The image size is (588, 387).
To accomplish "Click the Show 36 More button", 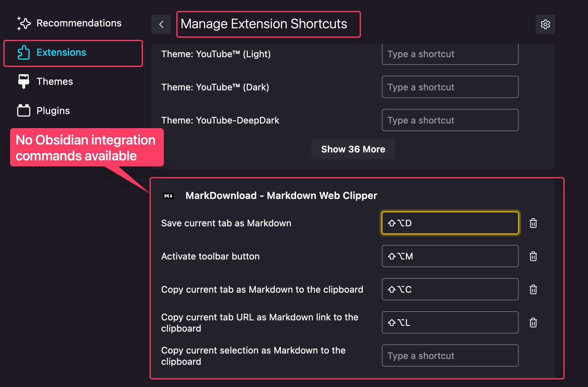I will click(x=353, y=149).
